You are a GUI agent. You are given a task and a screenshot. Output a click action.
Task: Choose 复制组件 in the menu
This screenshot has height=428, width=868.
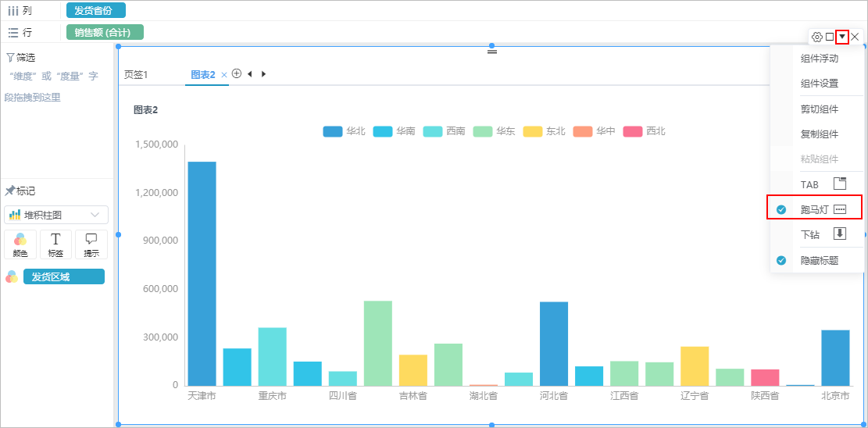pos(820,134)
